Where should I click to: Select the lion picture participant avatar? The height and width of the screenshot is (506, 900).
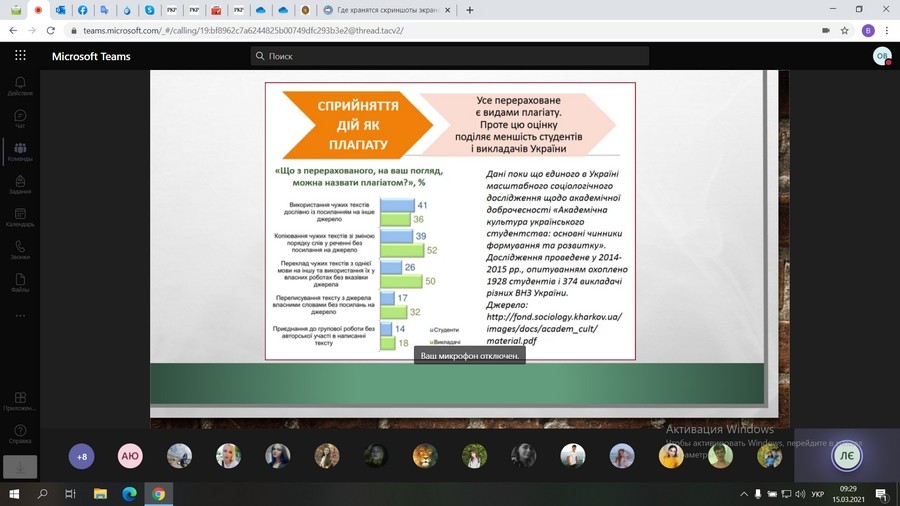click(425, 456)
